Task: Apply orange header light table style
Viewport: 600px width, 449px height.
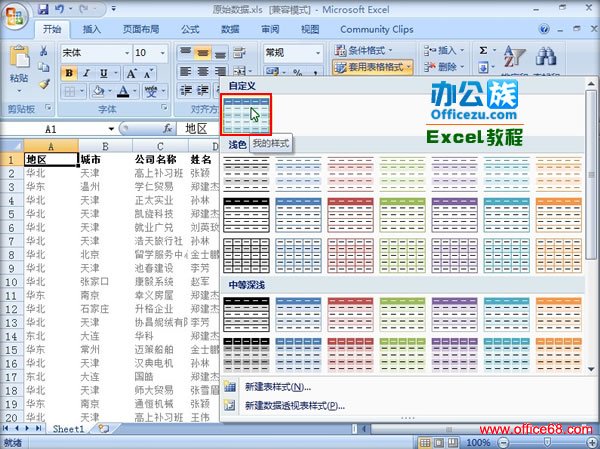Action: pyautogui.click(x=559, y=215)
